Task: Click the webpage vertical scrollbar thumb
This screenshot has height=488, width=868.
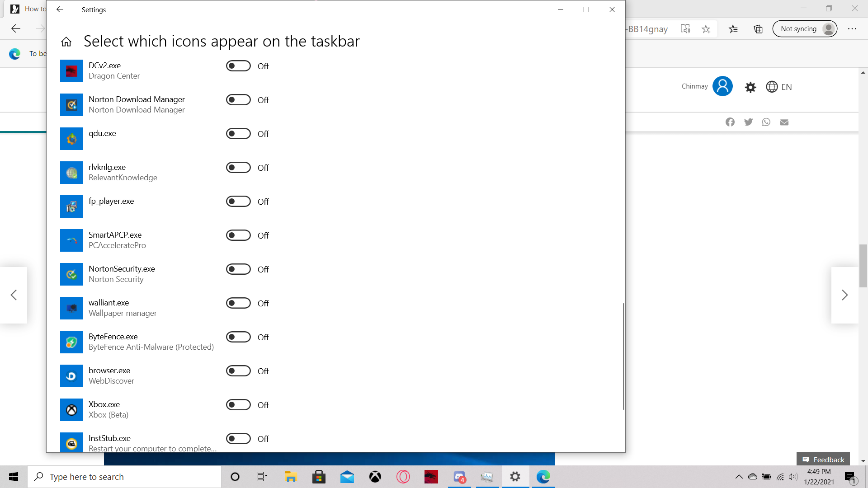Action: click(x=863, y=266)
